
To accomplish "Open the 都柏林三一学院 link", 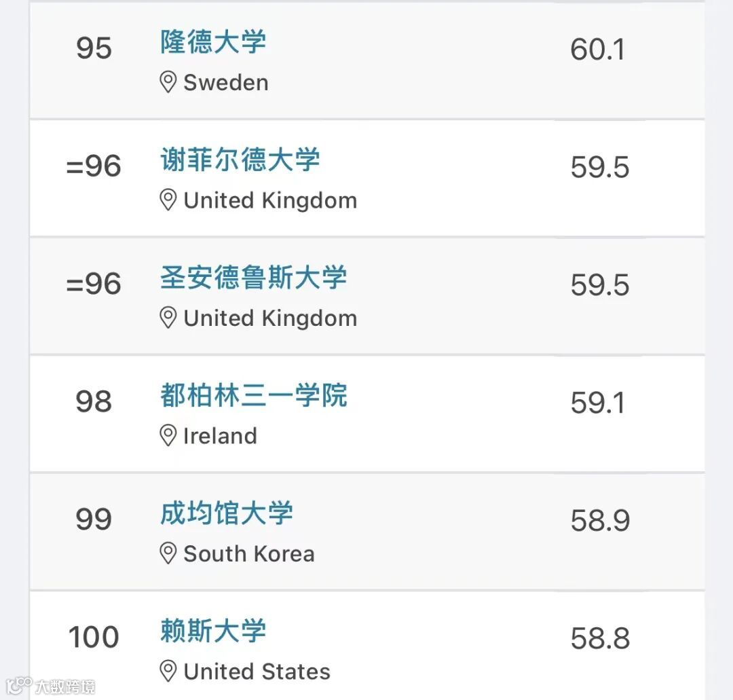I will (x=253, y=395).
